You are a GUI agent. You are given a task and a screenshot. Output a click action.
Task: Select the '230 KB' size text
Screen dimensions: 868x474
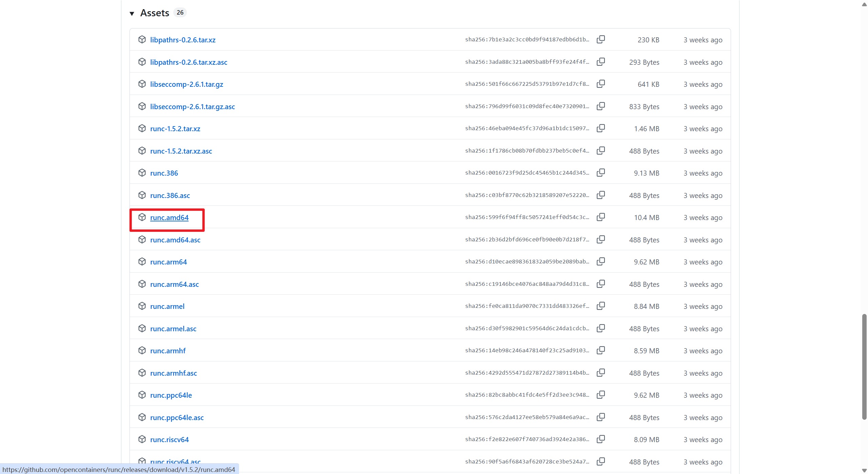648,40
